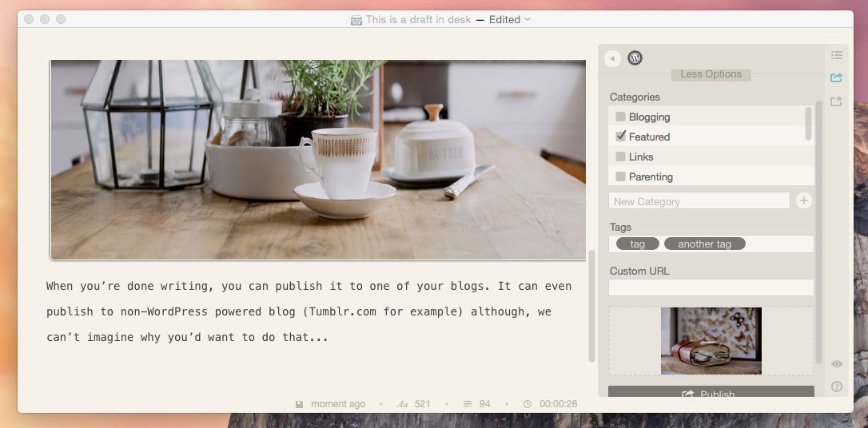
Task: Select the 'another tag' token
Action: point(705,244)
